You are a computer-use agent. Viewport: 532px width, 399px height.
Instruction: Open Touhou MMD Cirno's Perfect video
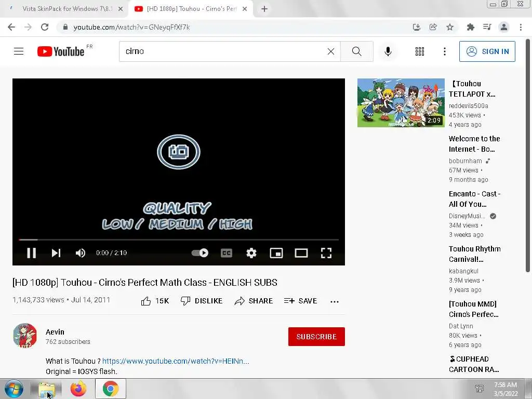(x=474, y=309)
